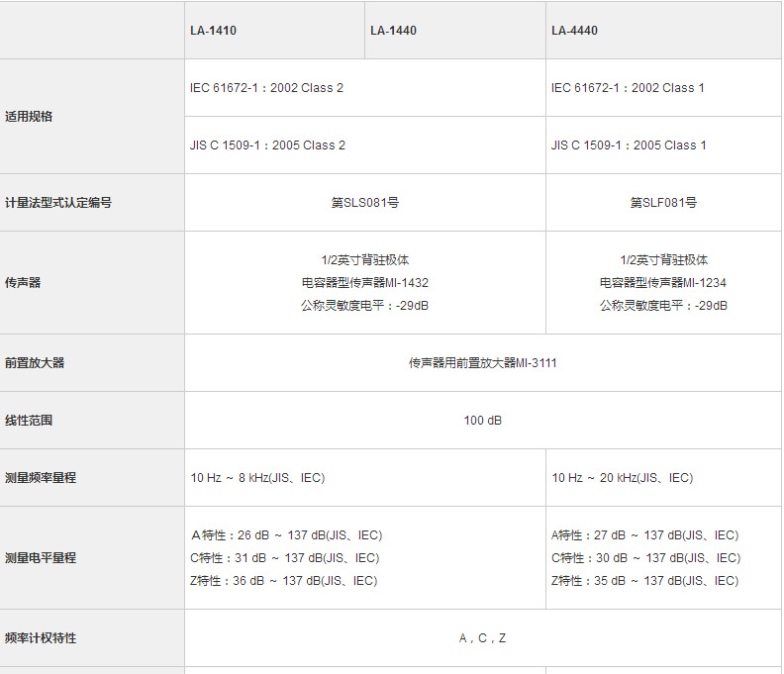Select the 100 dB value cell

click(x=483, y=421)
